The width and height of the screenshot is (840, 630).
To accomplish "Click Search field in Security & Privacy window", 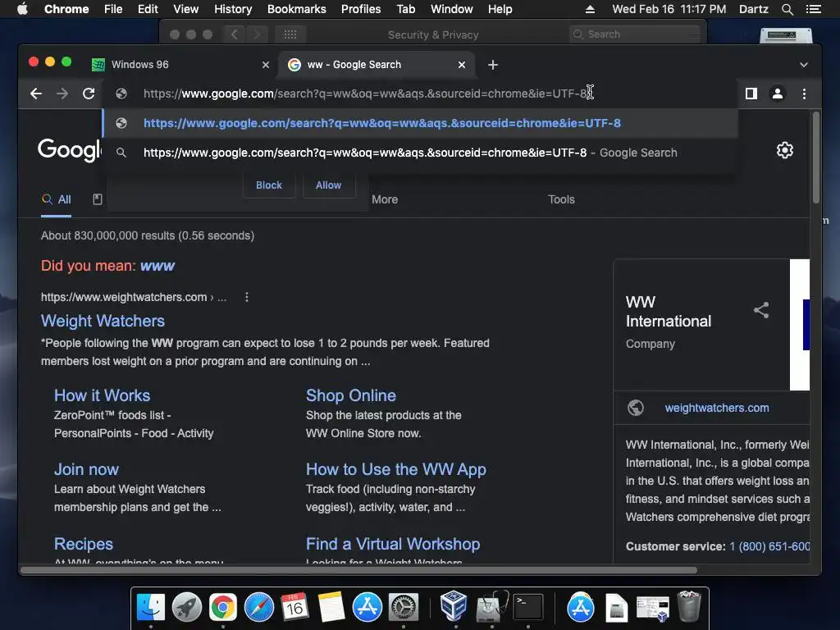I will (x=635, y=34).
